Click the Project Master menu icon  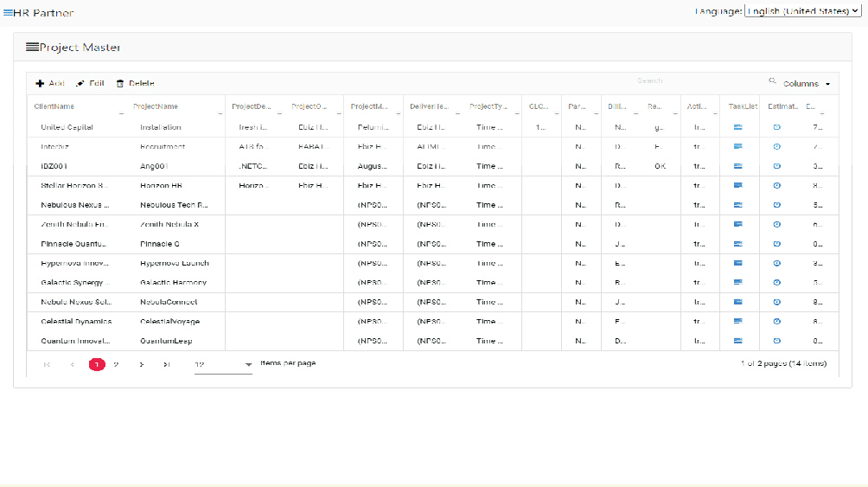tap(32, 47)
